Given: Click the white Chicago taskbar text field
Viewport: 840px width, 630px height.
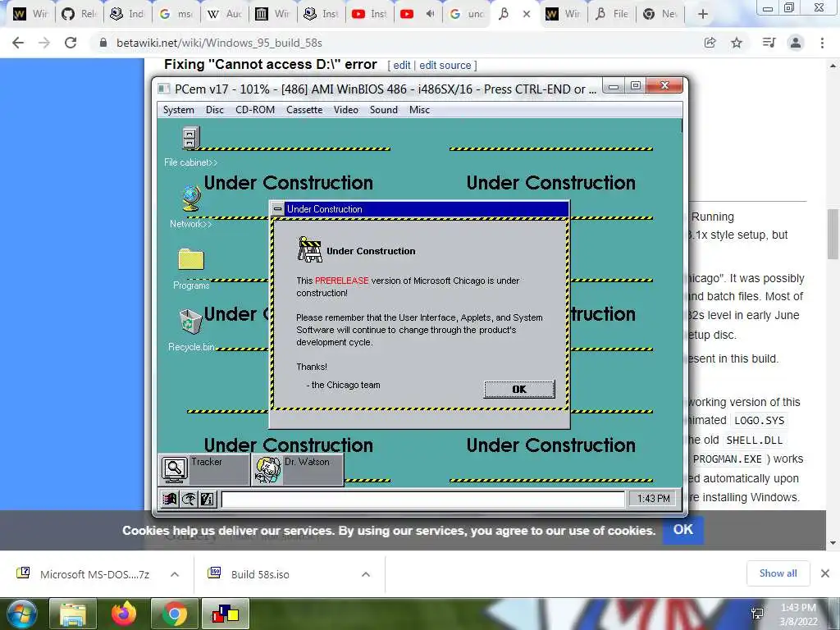Looking at the screenshot, I should 422,500.
